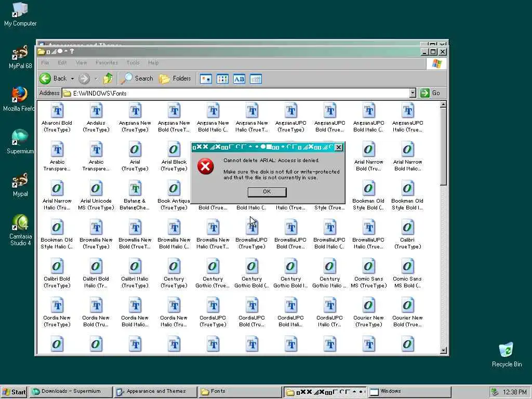Select the Angsana New (TrueType) font icon

[135, 117]
